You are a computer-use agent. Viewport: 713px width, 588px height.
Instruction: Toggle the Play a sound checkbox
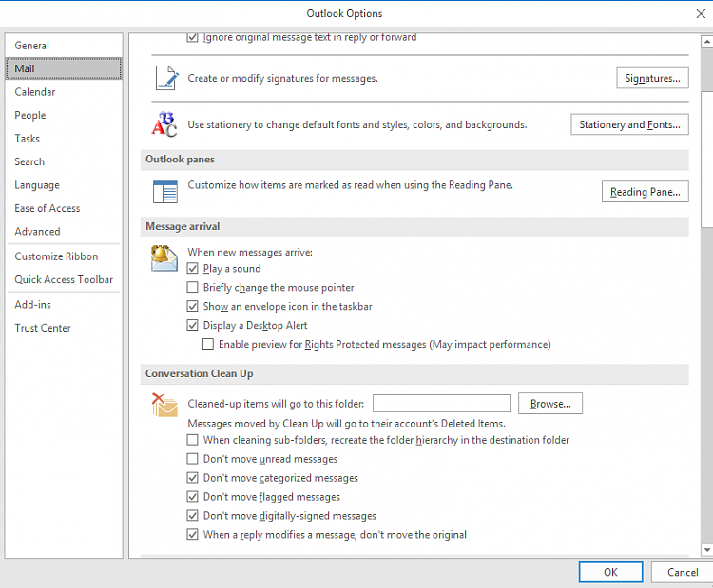click(x=192, y=269)
